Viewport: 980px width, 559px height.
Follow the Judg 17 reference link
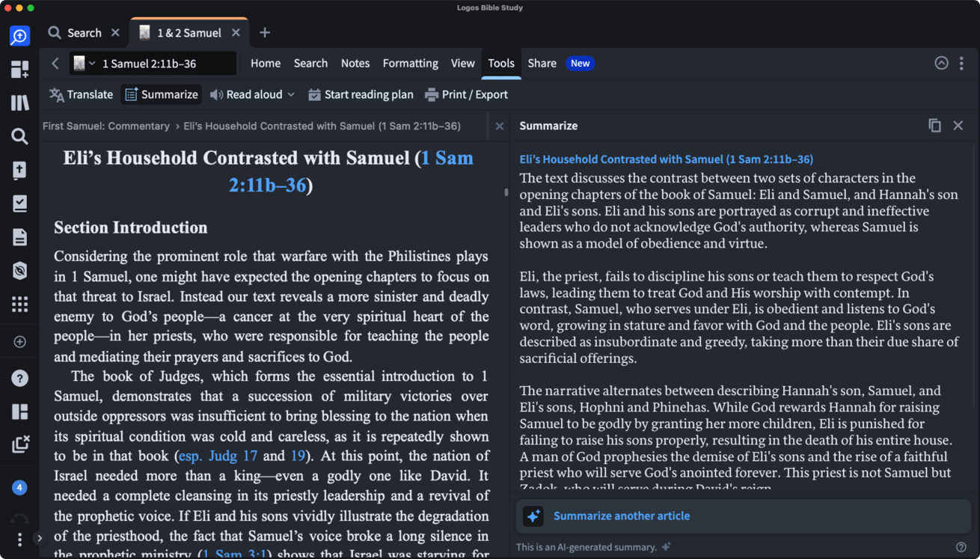pyautogui.click(x=233, y=456)
